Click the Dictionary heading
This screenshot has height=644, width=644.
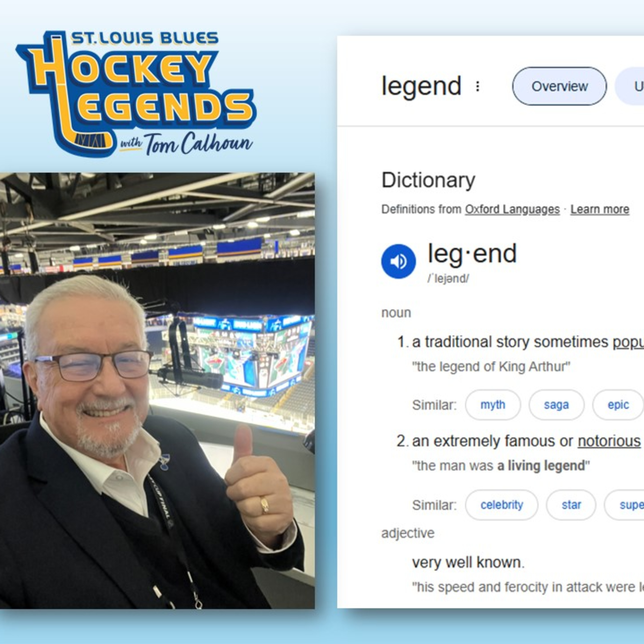click(x=428, y=180)
